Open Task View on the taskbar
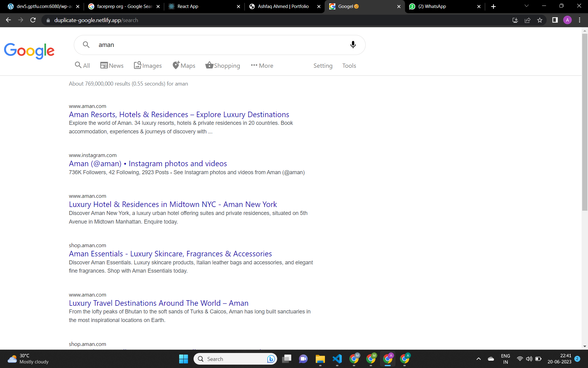Viewport: 588px width, 368px height. (x=287, y=359)
